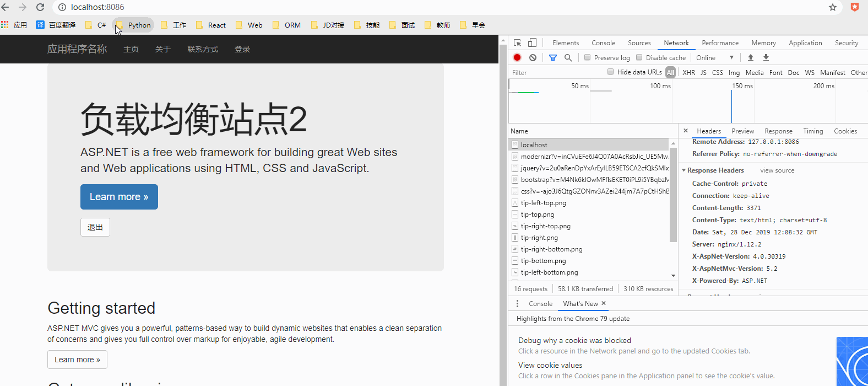This screenshot has height=386, width=868.
Task: Enable the Preserve log checkbox
Action: [x=588, y=58]
